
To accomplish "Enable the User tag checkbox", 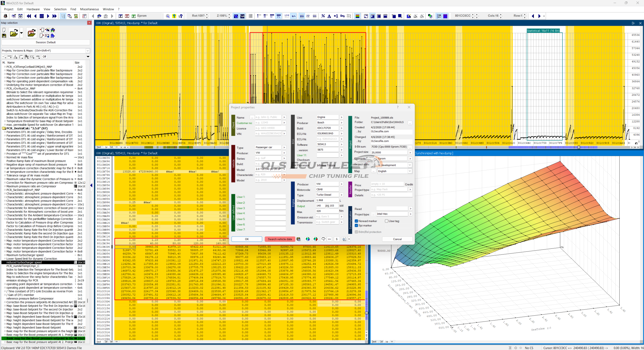I will [x=387, y=221].
